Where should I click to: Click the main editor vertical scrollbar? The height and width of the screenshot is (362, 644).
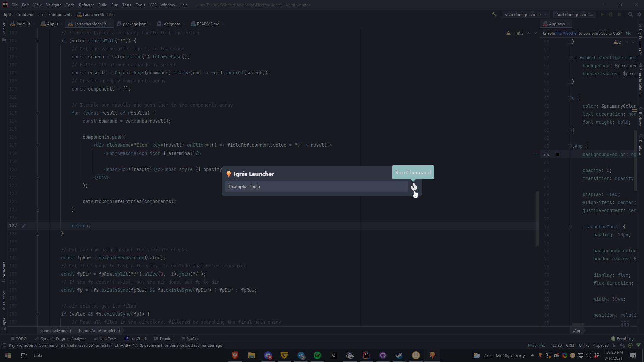538,219
